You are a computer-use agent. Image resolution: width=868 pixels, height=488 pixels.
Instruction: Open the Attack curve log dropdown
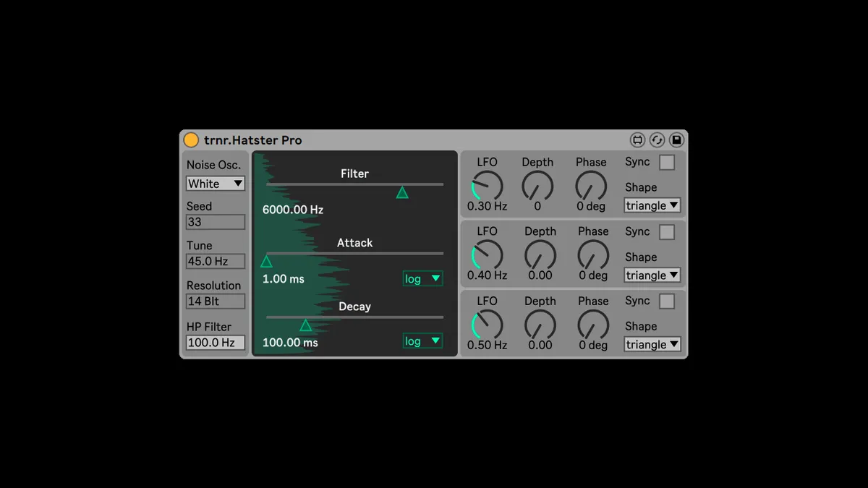(422, 279)
